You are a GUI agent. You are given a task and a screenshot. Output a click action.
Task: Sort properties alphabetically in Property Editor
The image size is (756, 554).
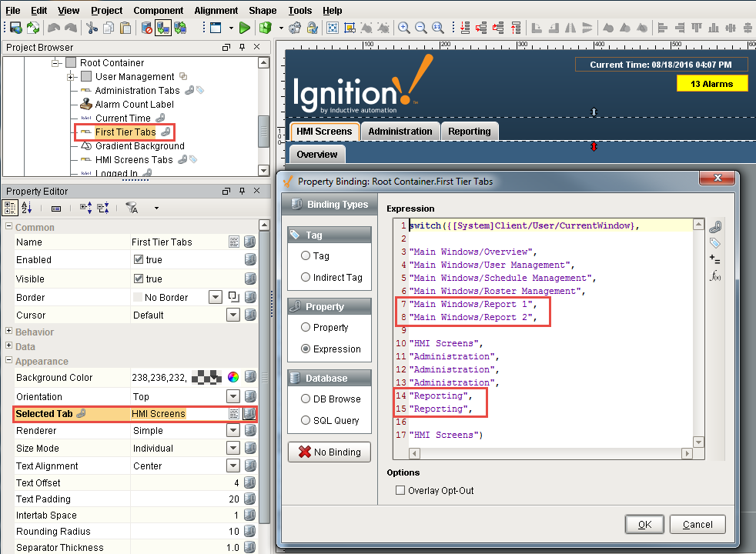click(27, 208)
